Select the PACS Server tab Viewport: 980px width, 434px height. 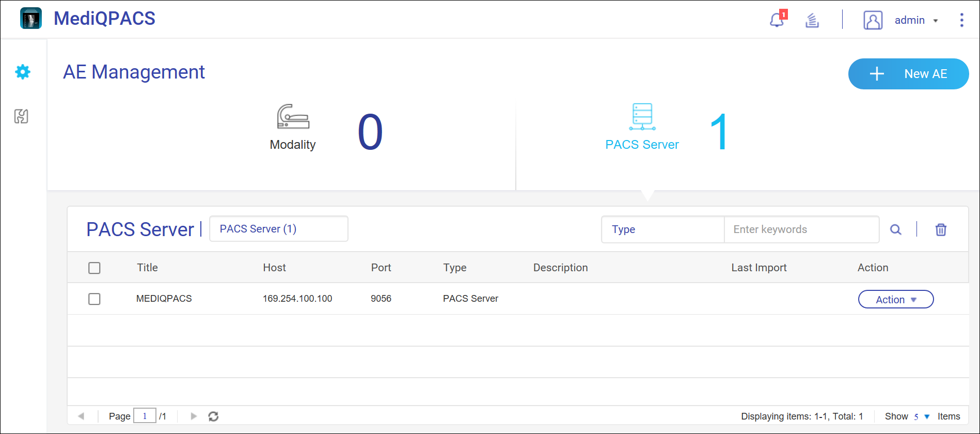point(642,128)
